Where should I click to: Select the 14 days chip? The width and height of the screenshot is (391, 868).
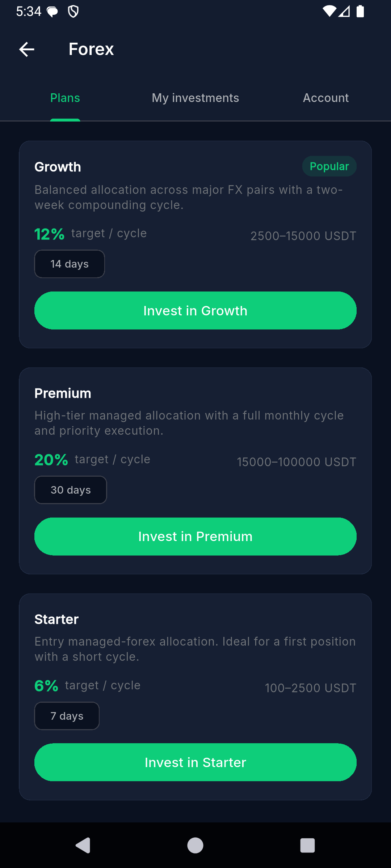click(x=70, y=264)
